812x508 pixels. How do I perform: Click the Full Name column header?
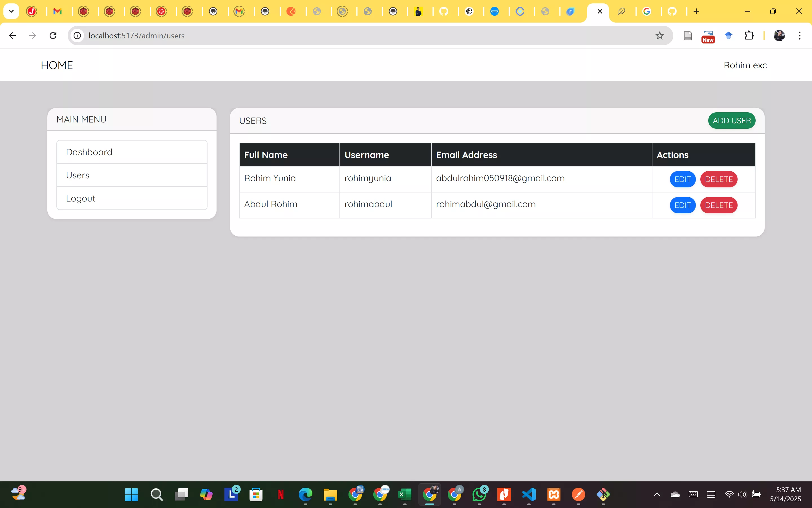click(289, 155)
